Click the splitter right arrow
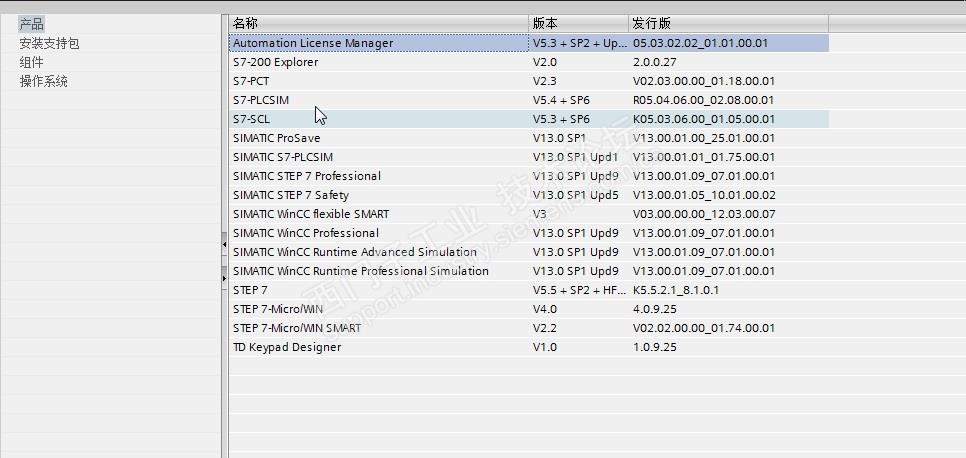This screenshot has width=966, height=458. (224, 277)
